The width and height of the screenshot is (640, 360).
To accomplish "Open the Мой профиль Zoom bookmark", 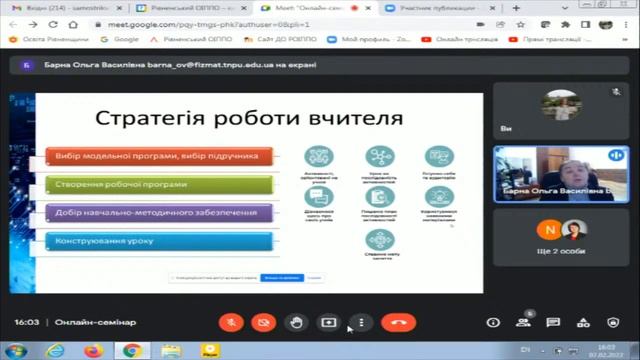I will pos(369,40).
